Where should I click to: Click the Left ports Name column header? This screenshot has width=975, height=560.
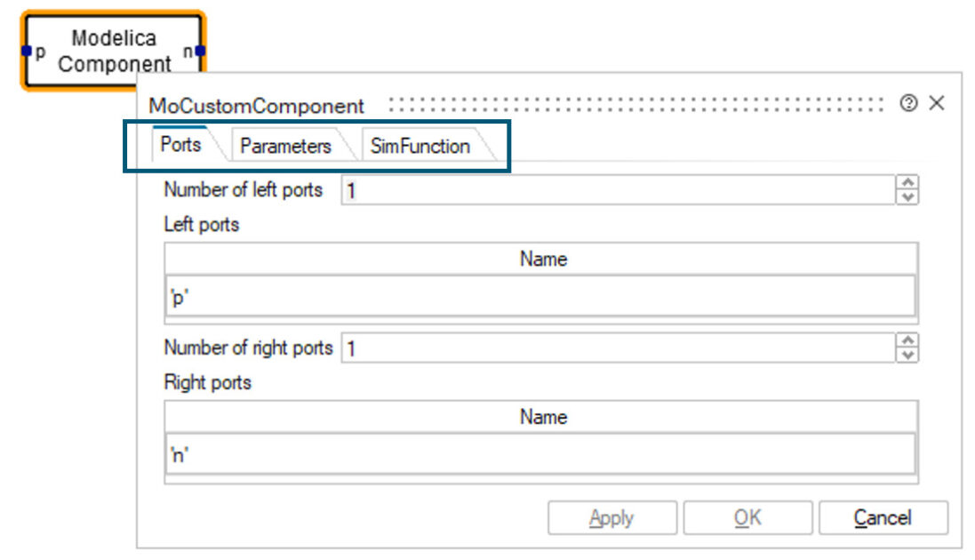[542, 259]
